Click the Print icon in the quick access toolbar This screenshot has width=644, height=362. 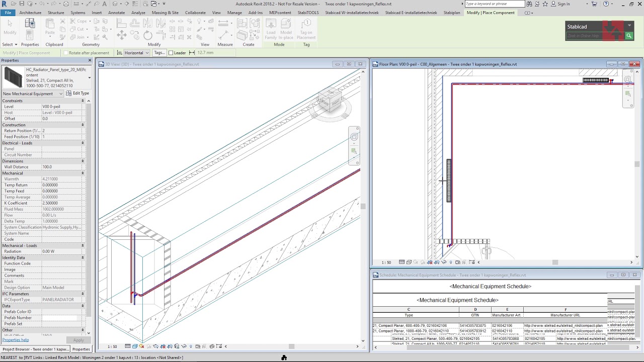point(66,4)
